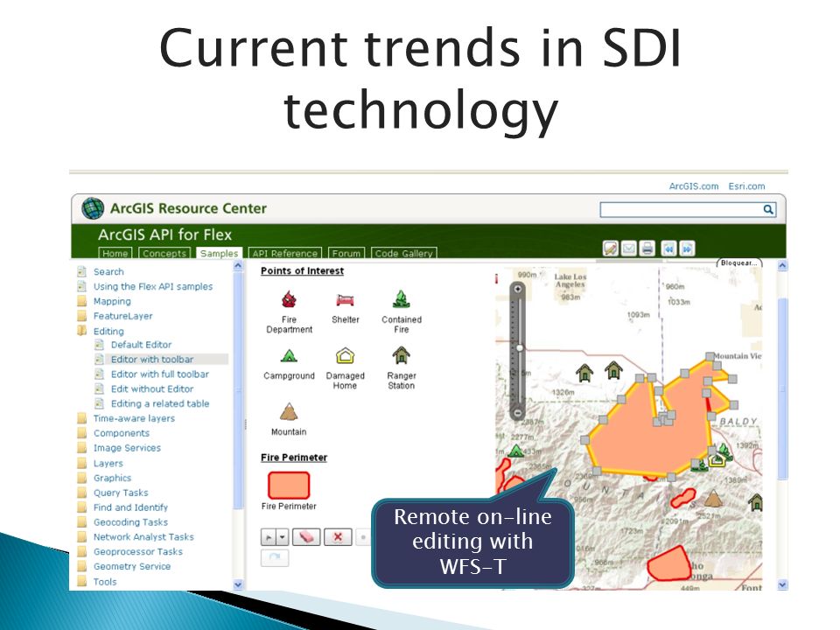
Task: Open the Code Gallery tab
Action: (404, 254)
